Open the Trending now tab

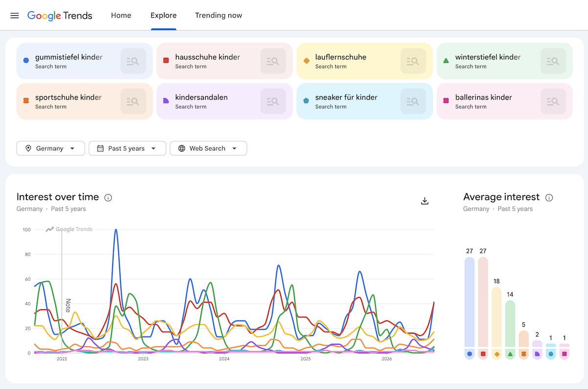point(219,15)
